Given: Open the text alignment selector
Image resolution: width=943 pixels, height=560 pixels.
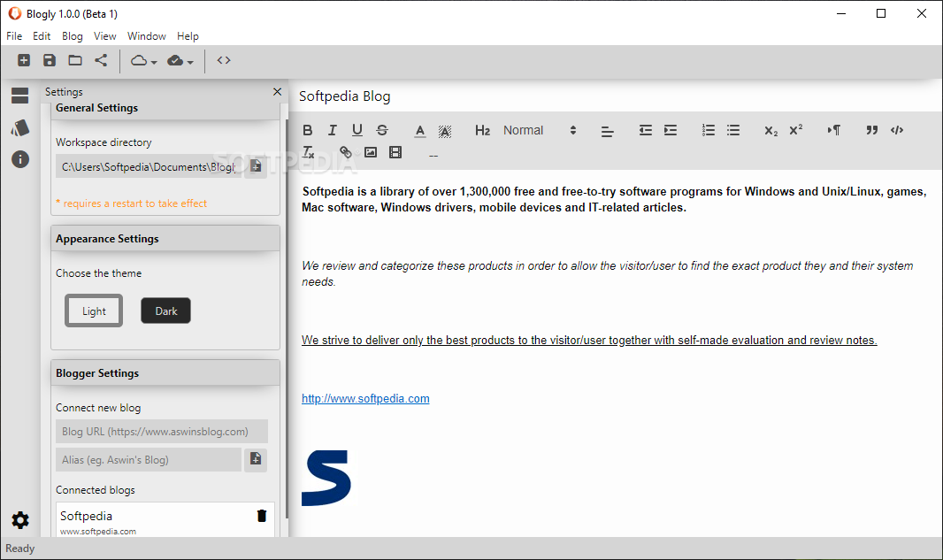Looking at the screenshot, I should [x=608, y=131].
